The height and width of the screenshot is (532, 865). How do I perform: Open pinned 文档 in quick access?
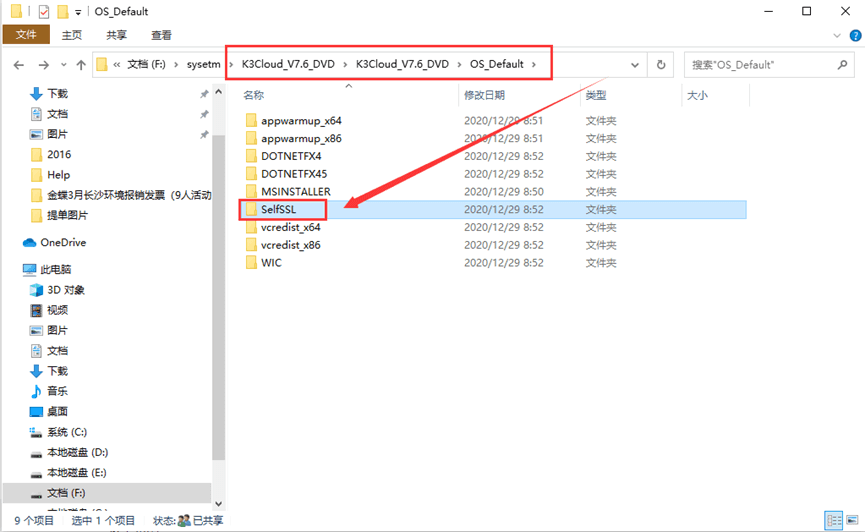coord(57,114)
